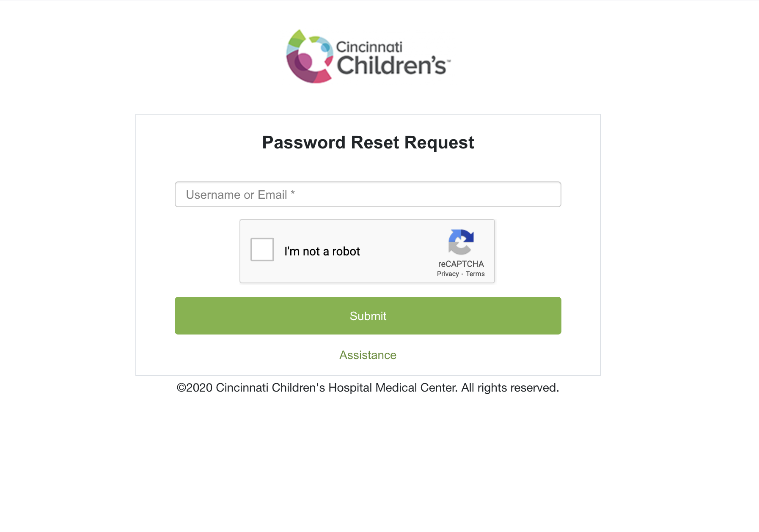Click the "Cincinnati Children's" name in the copyright line
The width and height of the screenshot is (759, 532).
[x=270, y=388]
